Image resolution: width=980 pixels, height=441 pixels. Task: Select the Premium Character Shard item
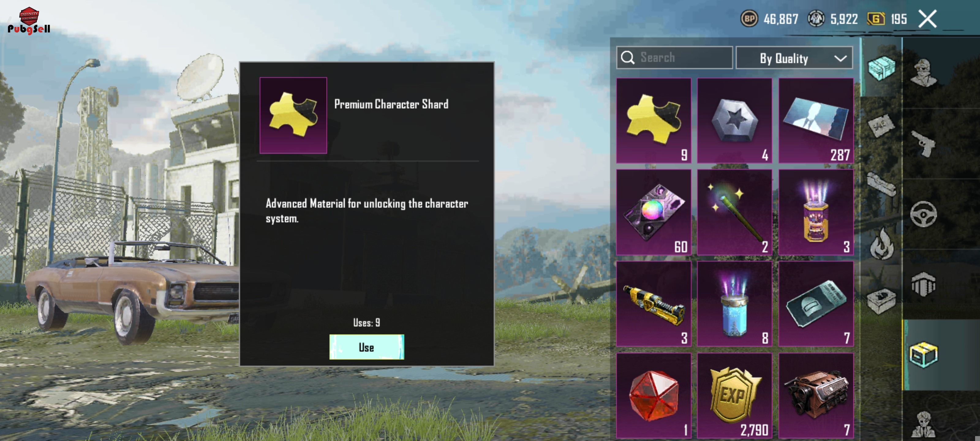point(654,121)
